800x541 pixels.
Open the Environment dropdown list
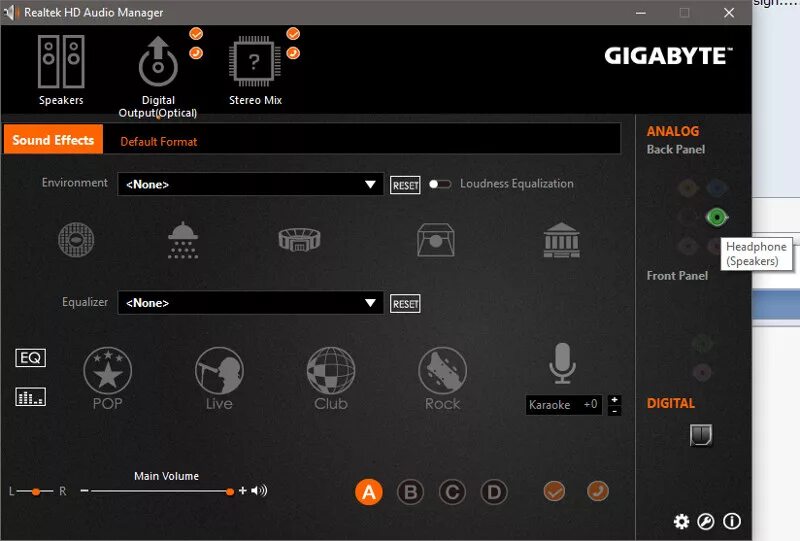click(250, 184)
